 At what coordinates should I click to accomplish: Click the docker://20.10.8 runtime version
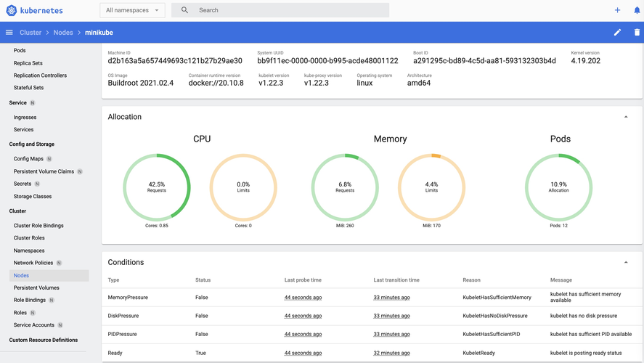click(216, 83)
